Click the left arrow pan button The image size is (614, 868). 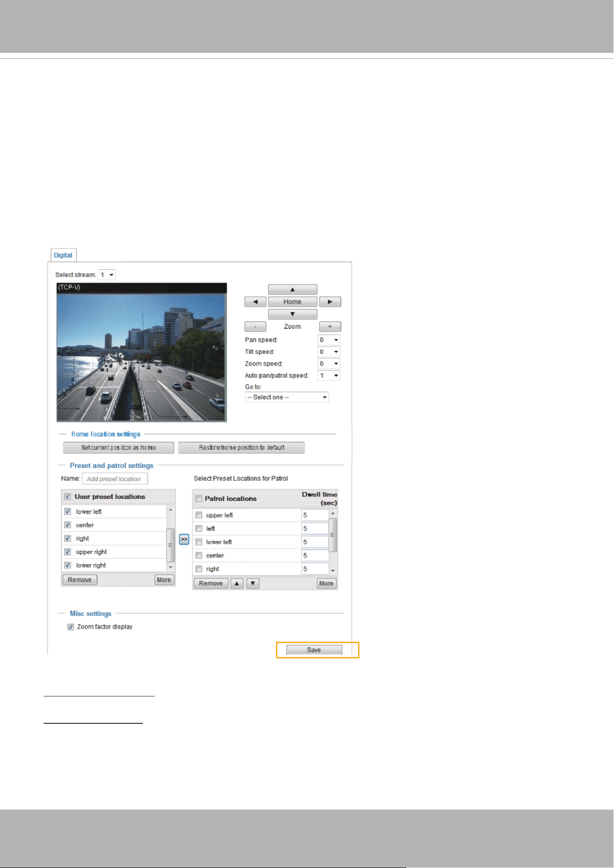click(256, 302)
